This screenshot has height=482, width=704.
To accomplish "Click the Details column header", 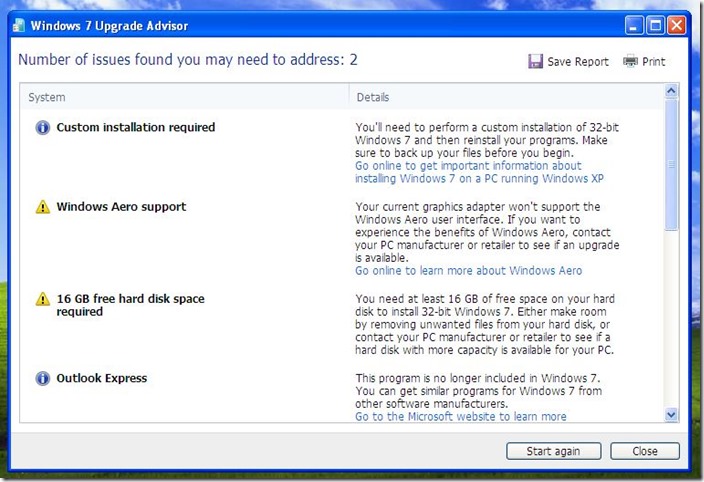I will coord(373,97).
